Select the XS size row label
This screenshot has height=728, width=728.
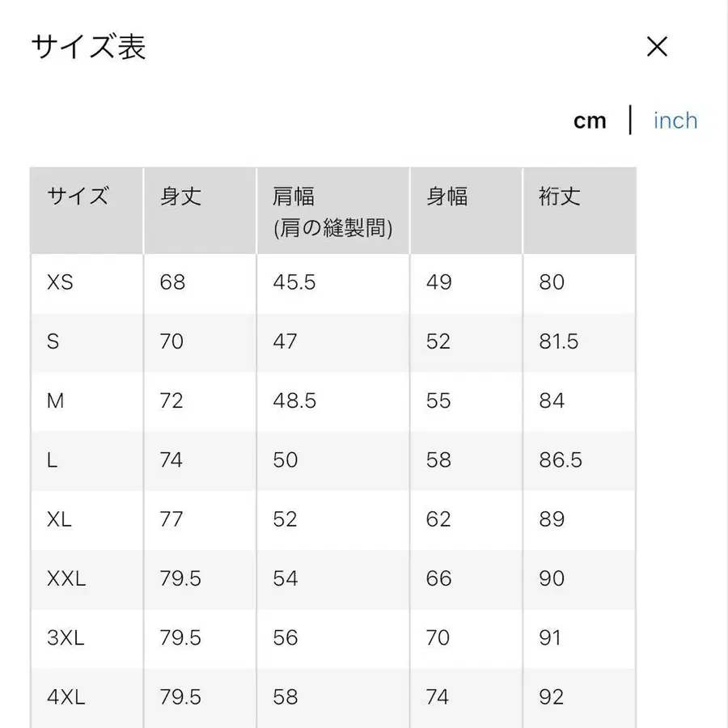pos(58,283)
